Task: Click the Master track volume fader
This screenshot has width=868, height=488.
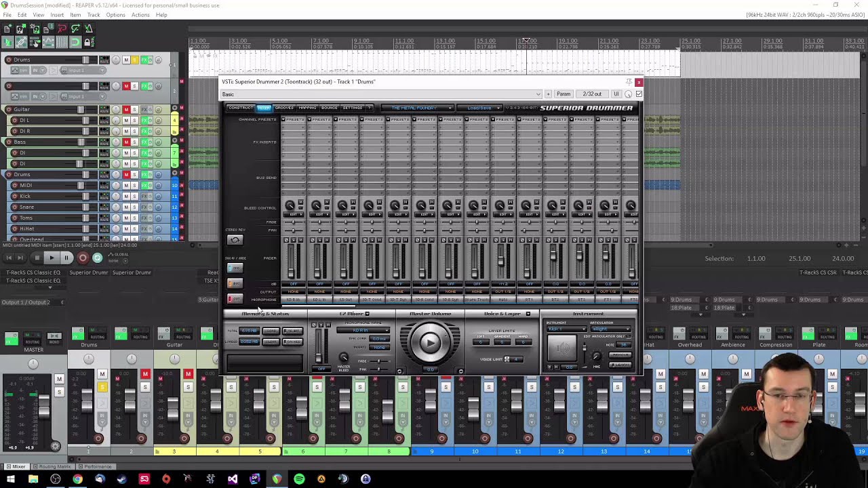Action: point(44,406)
